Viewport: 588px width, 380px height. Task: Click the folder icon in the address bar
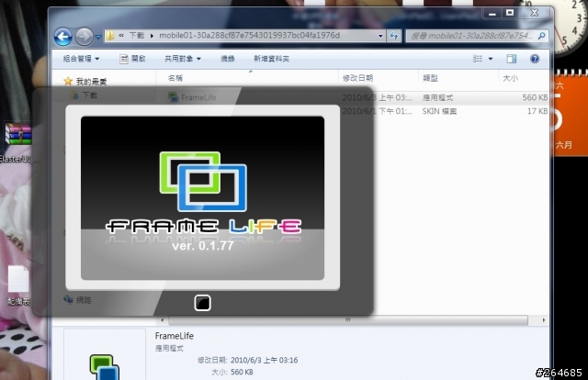110,36
